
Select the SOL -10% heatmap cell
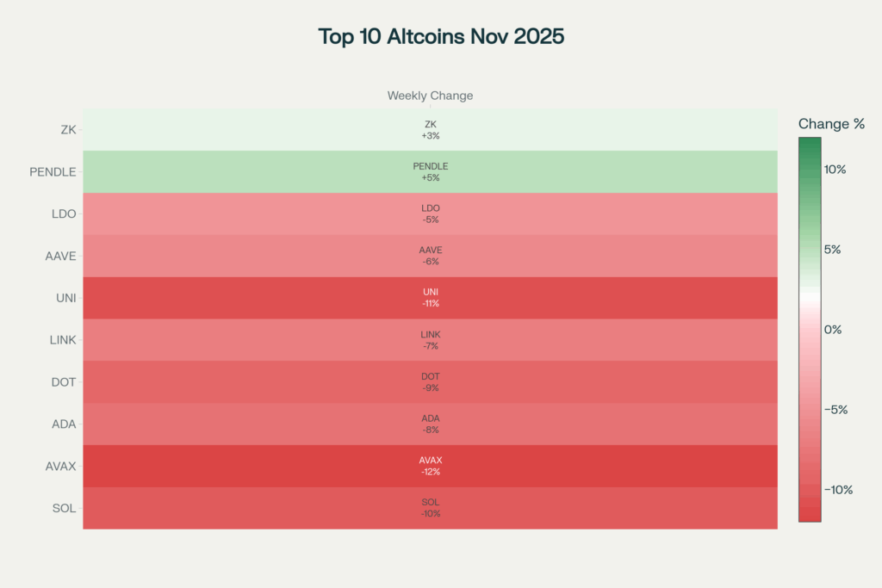pyautogui.click(x=430, y=508)
